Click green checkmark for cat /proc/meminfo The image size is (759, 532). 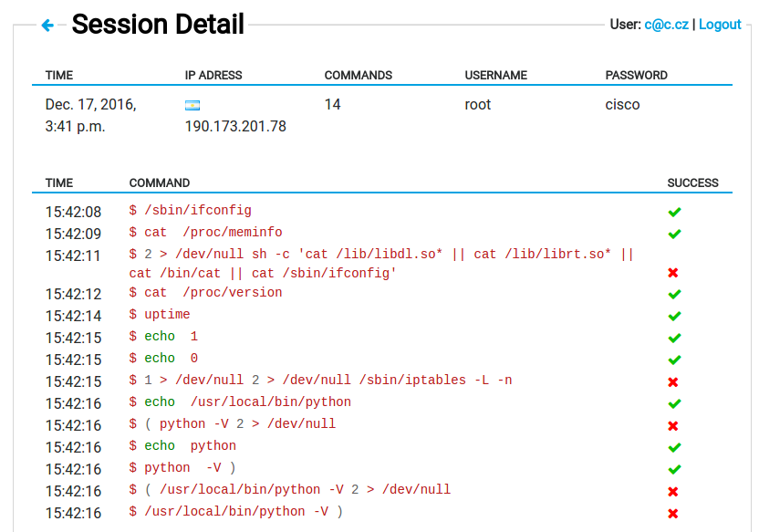tap(674, 234)
